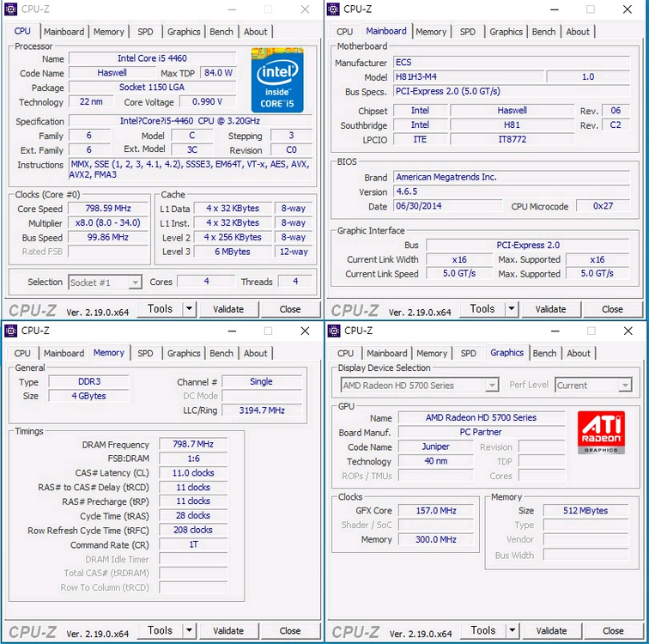This screenshot has width=649, height=644.
Task: Click Close button in Graphics window
Action: 613,631
